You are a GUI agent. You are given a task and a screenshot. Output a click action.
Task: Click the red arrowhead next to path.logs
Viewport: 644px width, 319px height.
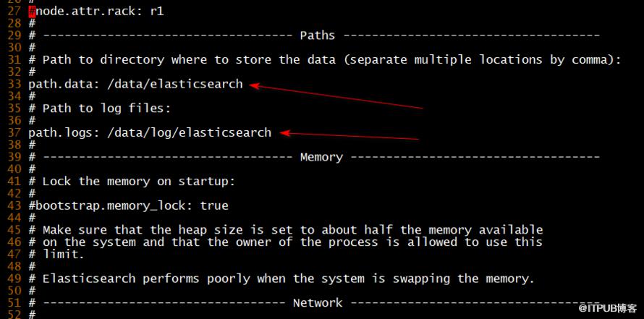(285, 133)
